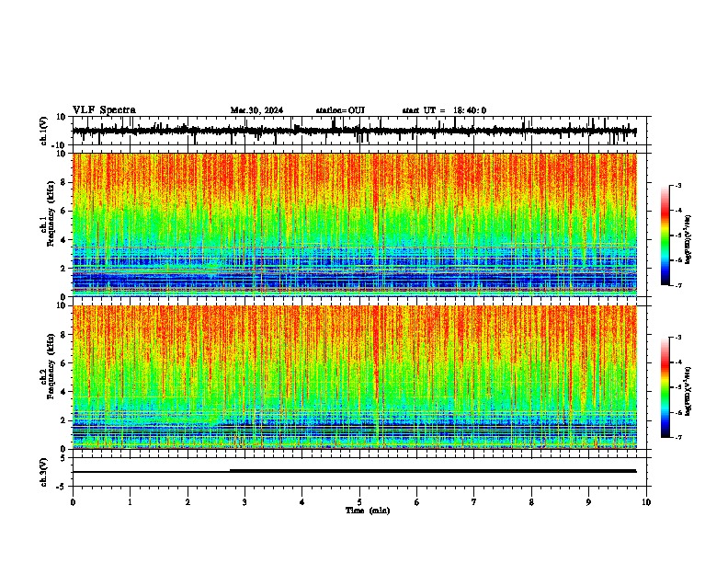This screenshot has height=563, width=728.
Task: Click the 'station=OUI' header label
Action: pyautogui.click(x=340, y=110)
